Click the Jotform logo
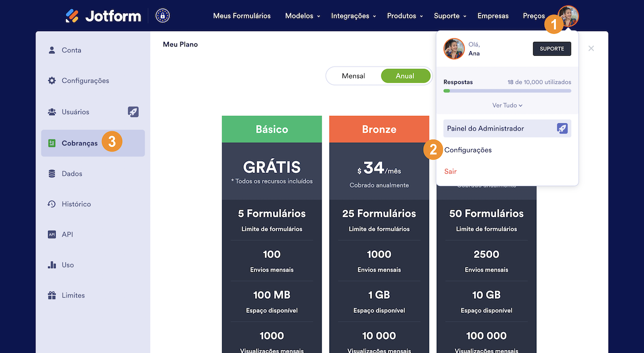 coord(103,16)
